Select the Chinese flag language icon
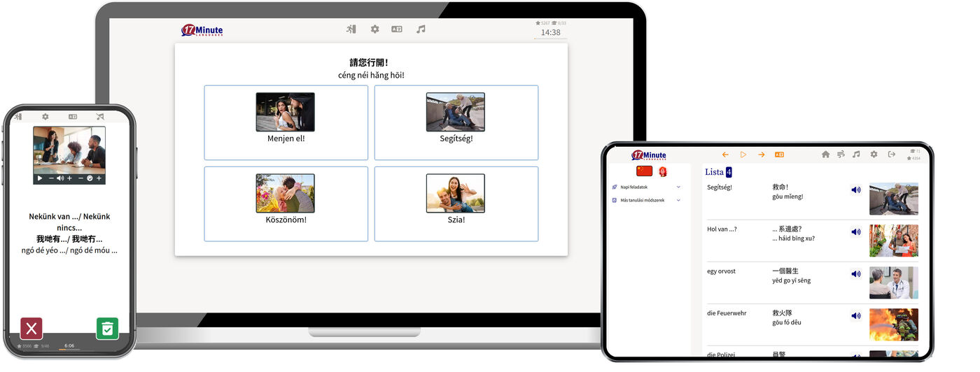This screenshot has width=980, height=372. click(x=644, y=171)
